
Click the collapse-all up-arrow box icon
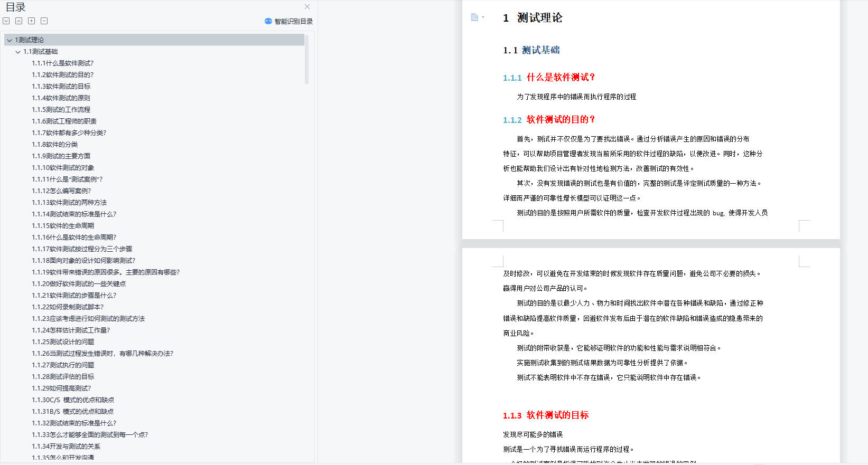tap(19, 21)
